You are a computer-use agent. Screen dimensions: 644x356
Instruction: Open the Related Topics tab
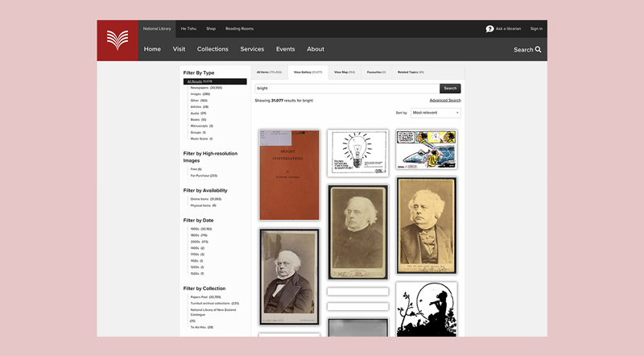(411, 72)
